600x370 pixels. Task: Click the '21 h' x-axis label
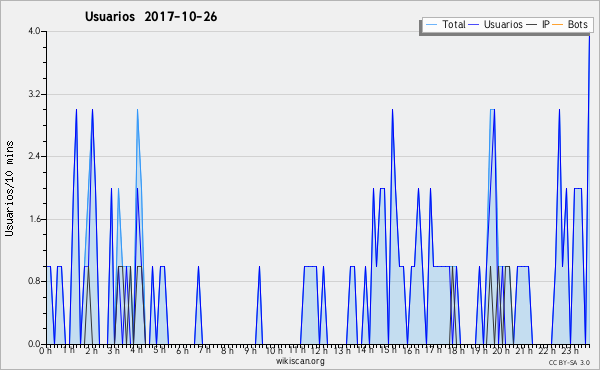pos(524,350)
